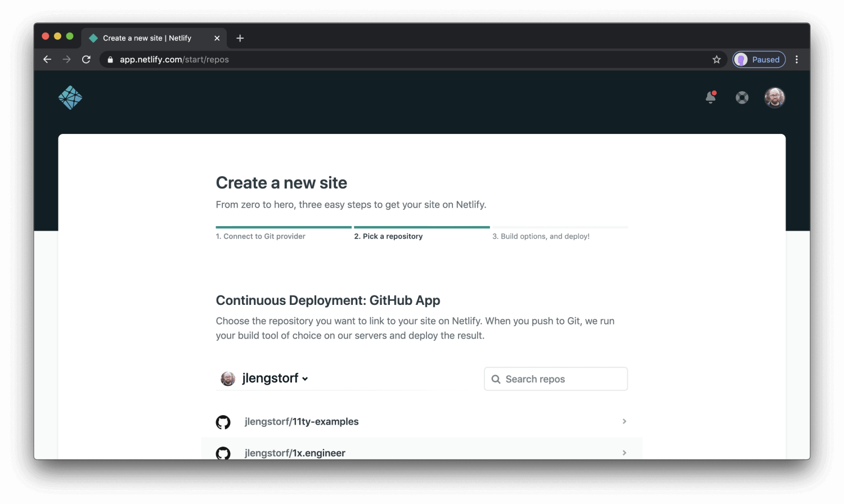Click the GitHub icon next to 11ty-examples
Viewport: 844px width, 504px height.
(x=223, y=421)
